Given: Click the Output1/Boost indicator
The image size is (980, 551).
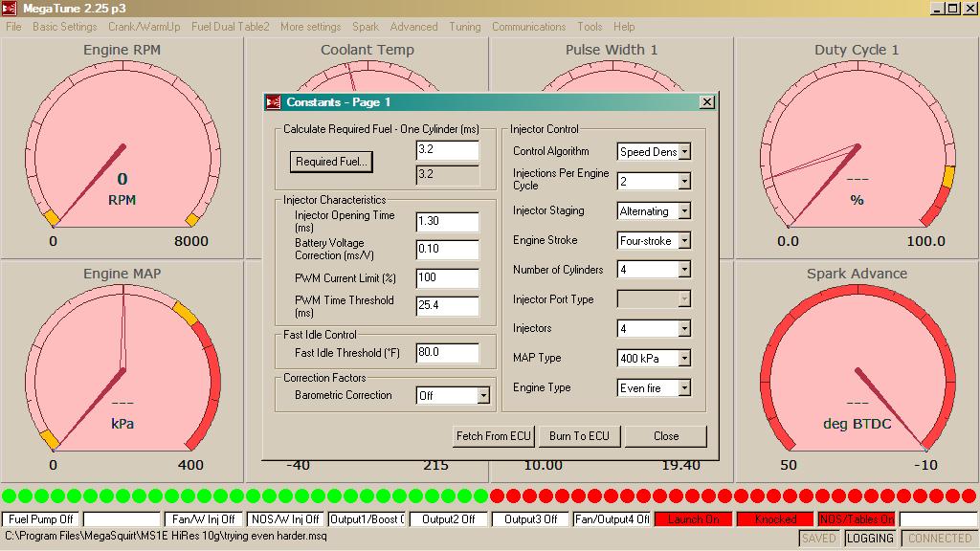Looking at the screenshot, I should (x=367, y=519).
